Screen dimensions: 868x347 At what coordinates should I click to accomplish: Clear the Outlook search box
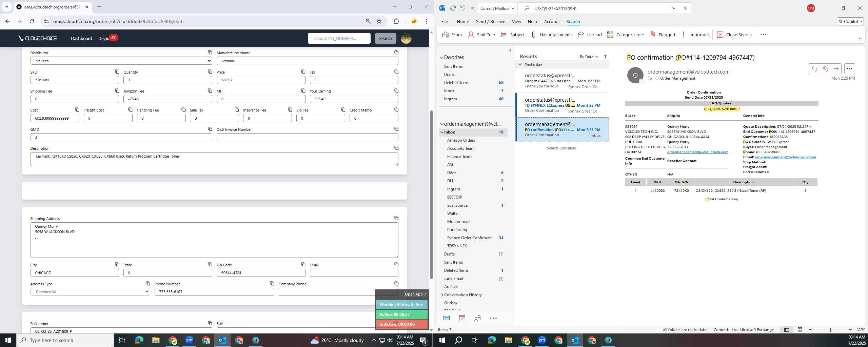[x=685, y=8]
